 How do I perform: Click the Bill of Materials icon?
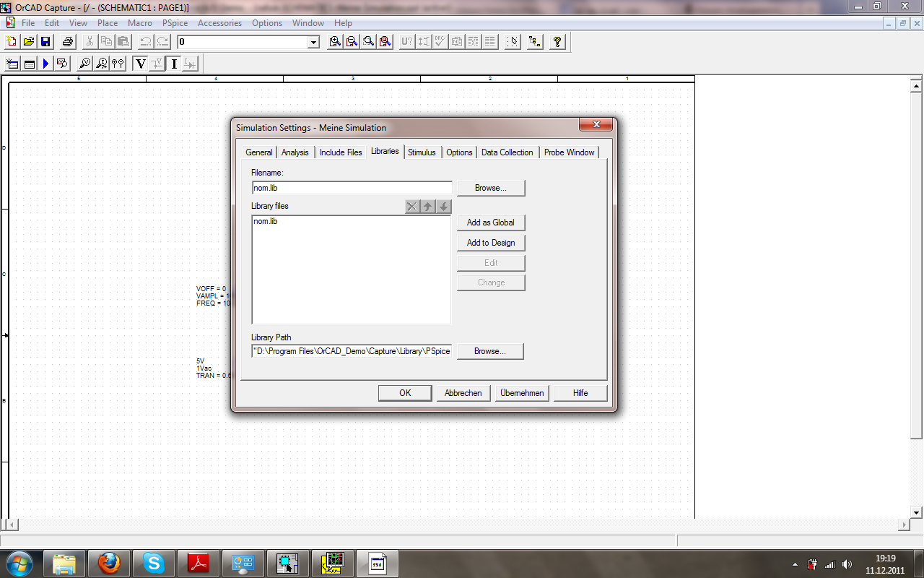(490, 42)
